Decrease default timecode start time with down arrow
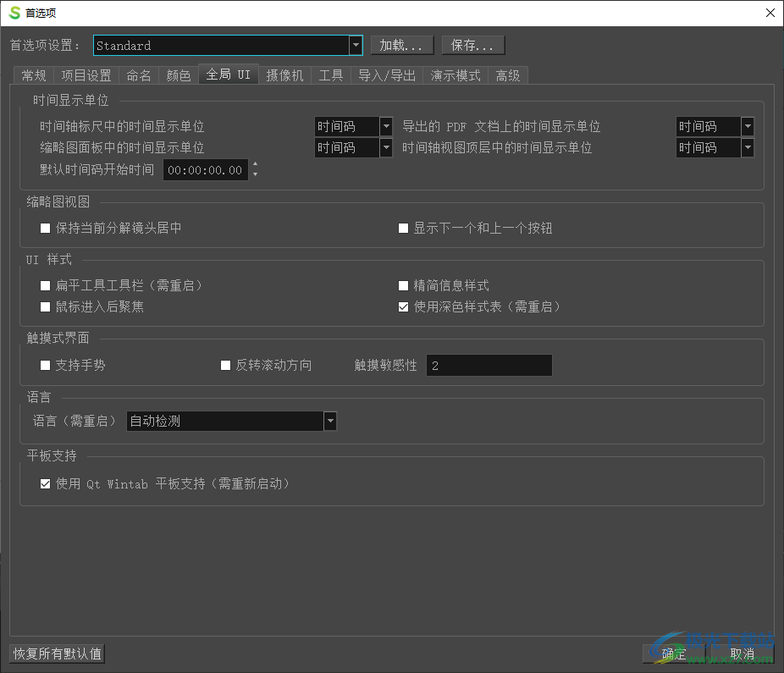Viewport: 784px width, 673px height. pyautogui.click(x=255, y=174)
